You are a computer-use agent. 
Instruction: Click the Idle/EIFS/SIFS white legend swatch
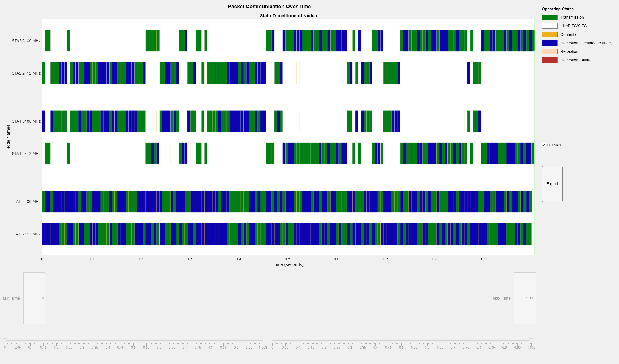[x=550, y=26]
